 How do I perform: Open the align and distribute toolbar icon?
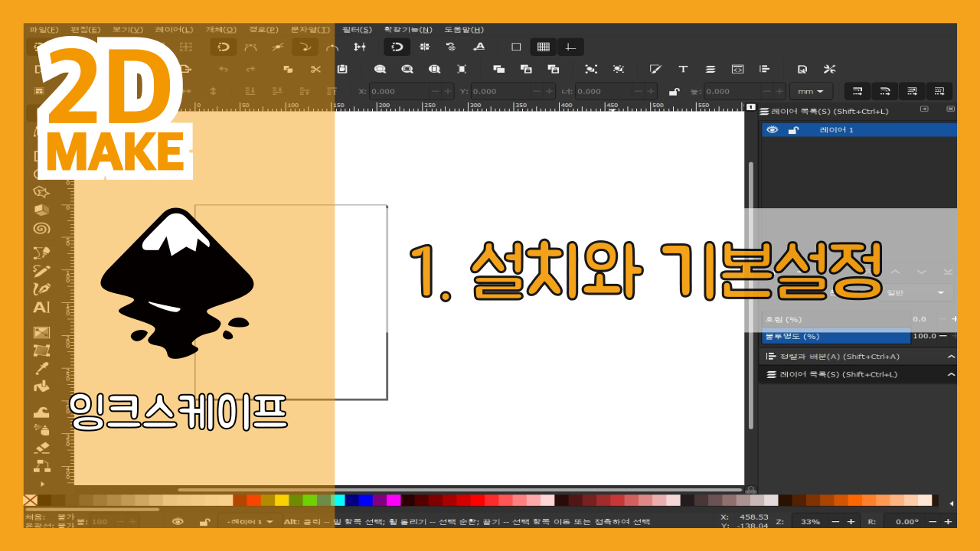763,69
